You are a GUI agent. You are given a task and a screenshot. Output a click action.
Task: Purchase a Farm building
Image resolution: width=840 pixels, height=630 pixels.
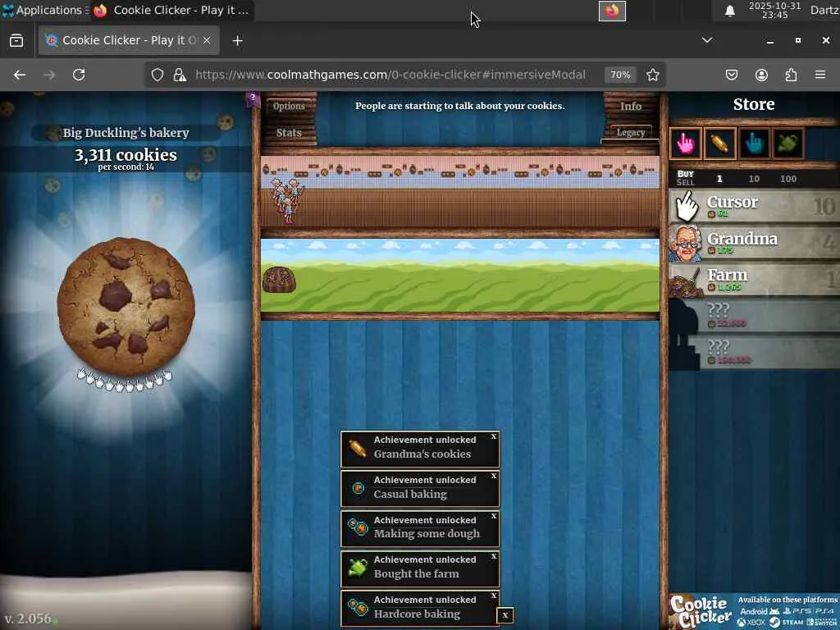(x=754, y=279)
